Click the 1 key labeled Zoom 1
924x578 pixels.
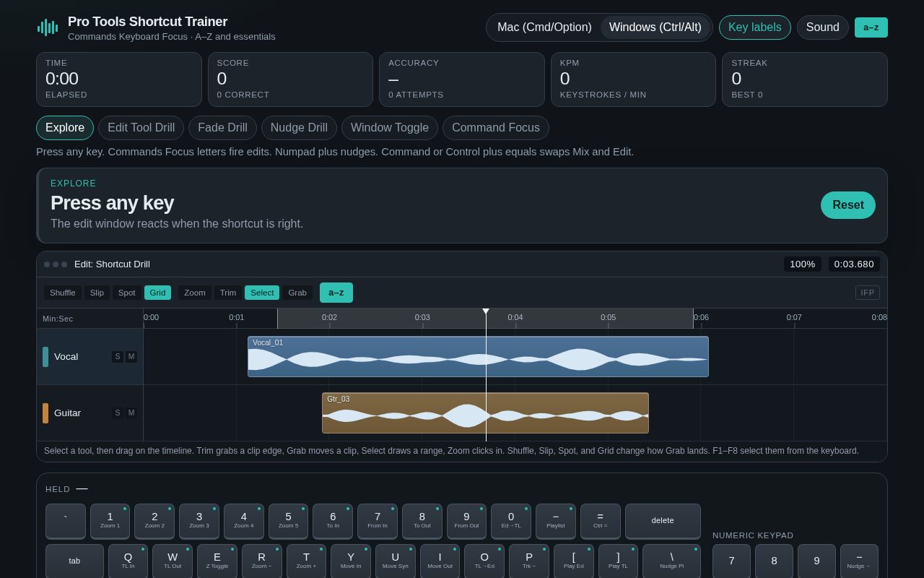click(x=110, y=521)
